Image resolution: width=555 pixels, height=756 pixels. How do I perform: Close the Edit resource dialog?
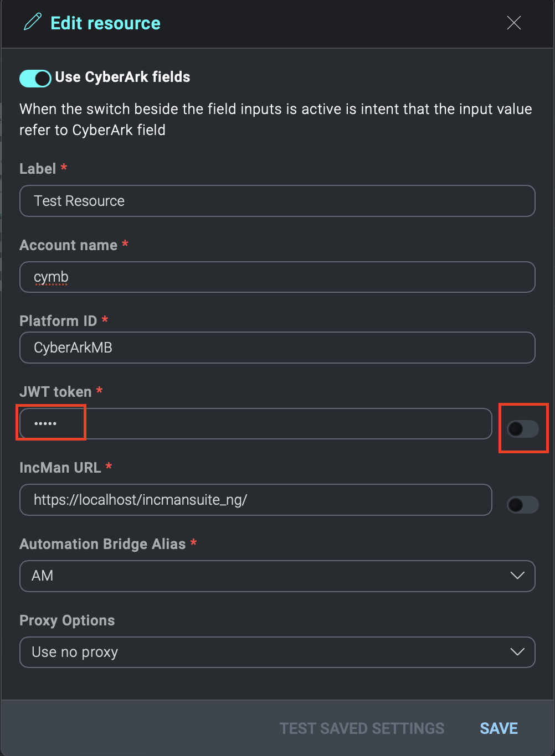click(513, 23)
